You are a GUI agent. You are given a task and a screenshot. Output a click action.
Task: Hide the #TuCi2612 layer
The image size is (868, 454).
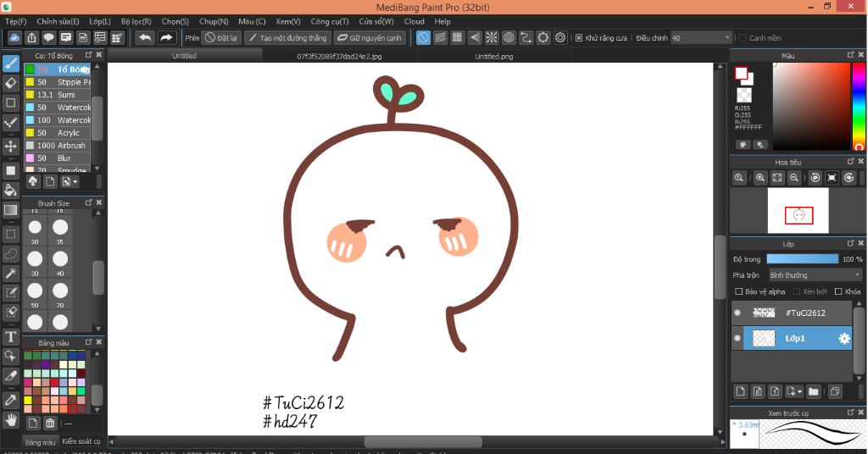737,313
